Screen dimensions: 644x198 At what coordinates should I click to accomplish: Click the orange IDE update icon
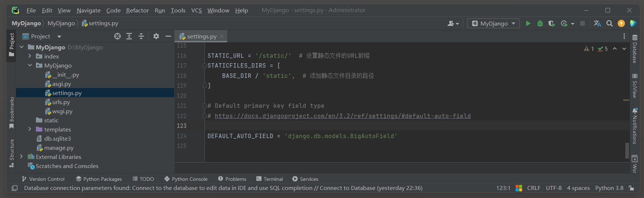621,23
